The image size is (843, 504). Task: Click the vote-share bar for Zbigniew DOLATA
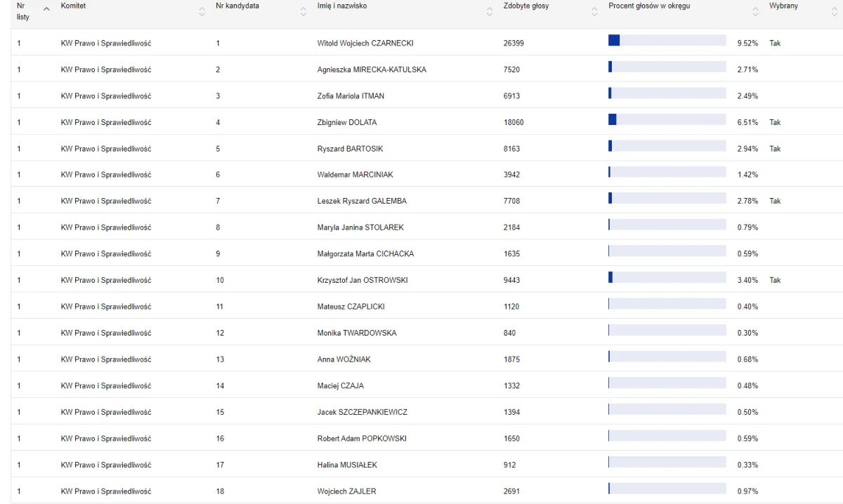coord(667,119)
